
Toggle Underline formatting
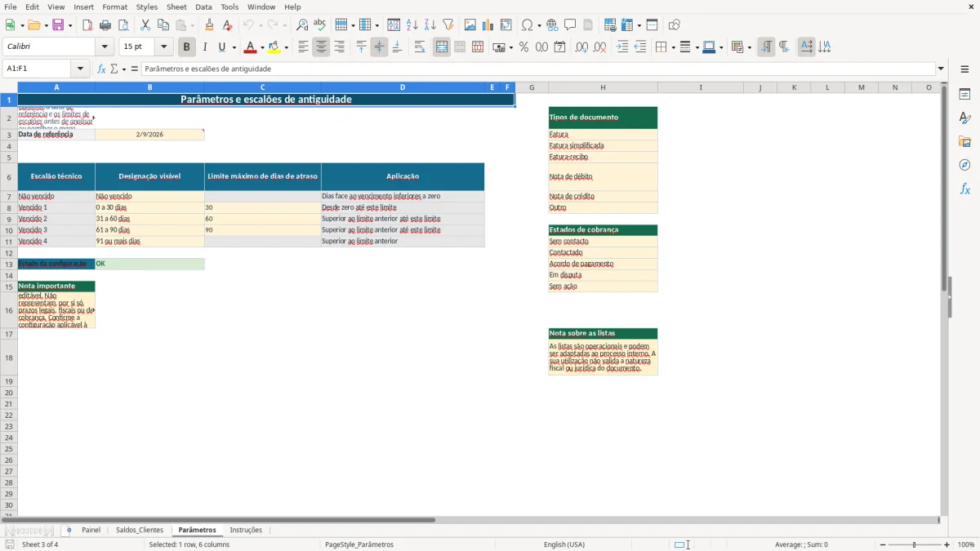pyautogui.click(x=221, y=47)
